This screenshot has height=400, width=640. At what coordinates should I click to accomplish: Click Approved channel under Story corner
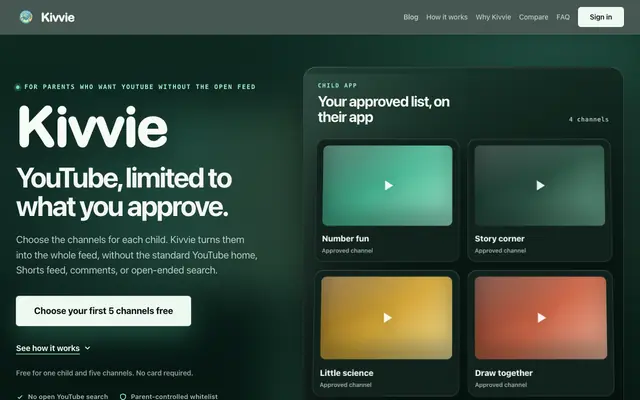tap(500, 251)
